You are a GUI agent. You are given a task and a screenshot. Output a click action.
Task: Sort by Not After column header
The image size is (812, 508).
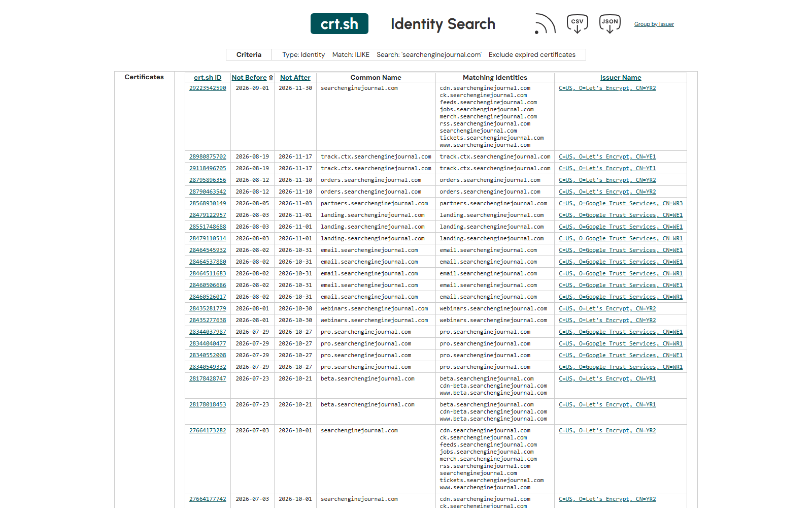[x=295, y=78]
